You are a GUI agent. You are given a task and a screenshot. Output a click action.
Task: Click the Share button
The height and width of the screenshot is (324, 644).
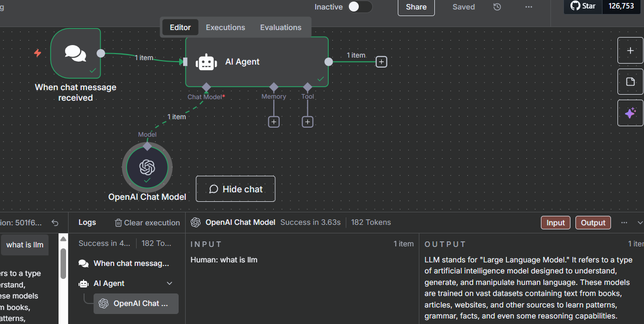click(416, 7)
